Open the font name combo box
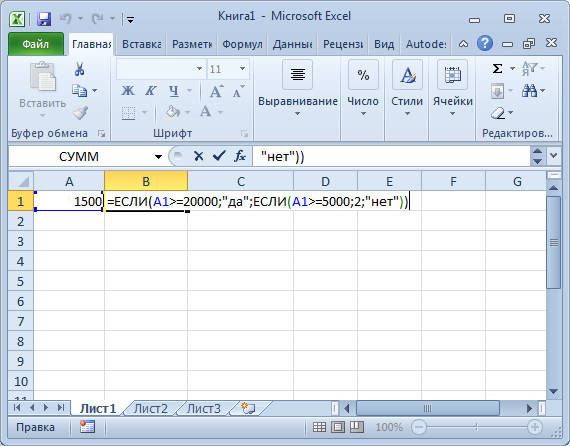570x446 pixels. click(x=160, y=69)
